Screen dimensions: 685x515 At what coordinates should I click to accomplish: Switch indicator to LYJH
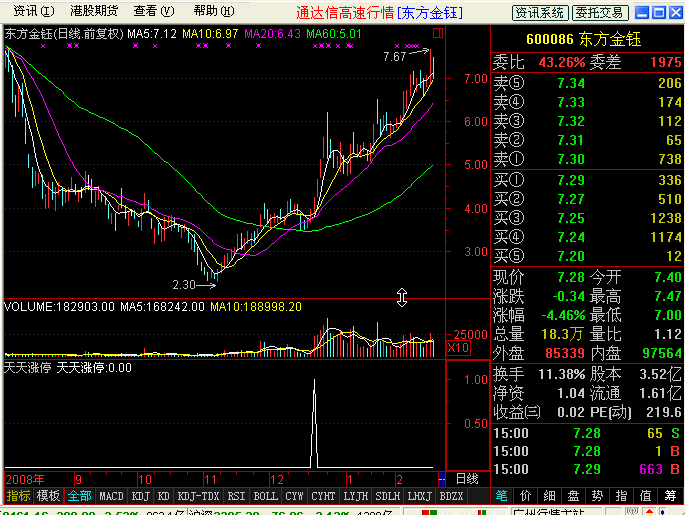(x=355, y=496)
